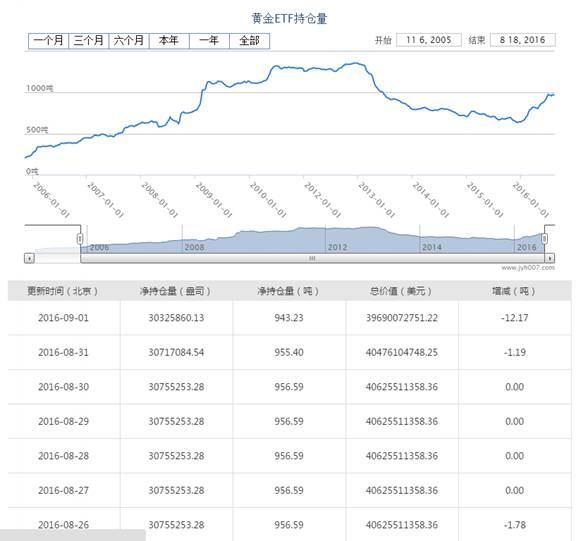Click the left scroll arrow of chart navigator
This screenshot has height=541, width=576.
(29, 259)
